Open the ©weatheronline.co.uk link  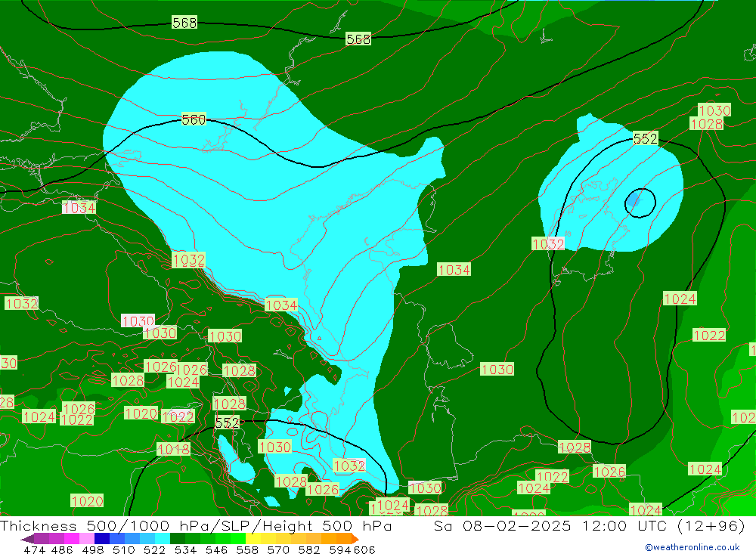pos(692,547)
